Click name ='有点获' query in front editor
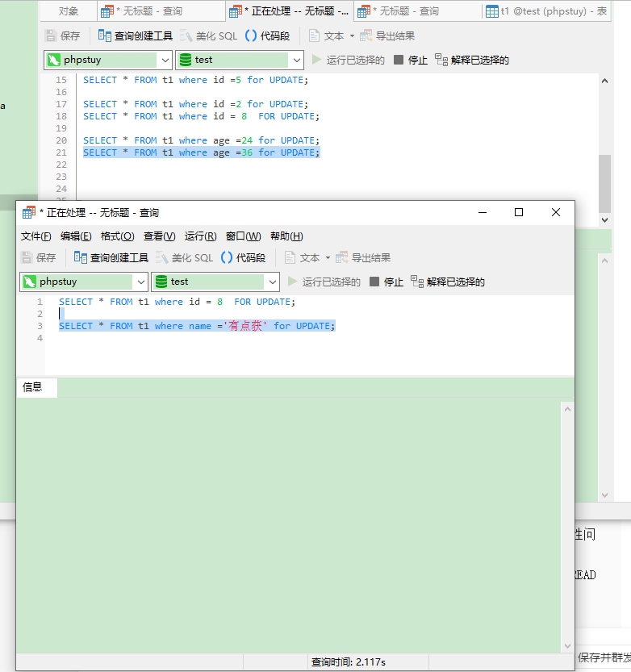This screenshot has height=672, width=631. tap(197, 326)
